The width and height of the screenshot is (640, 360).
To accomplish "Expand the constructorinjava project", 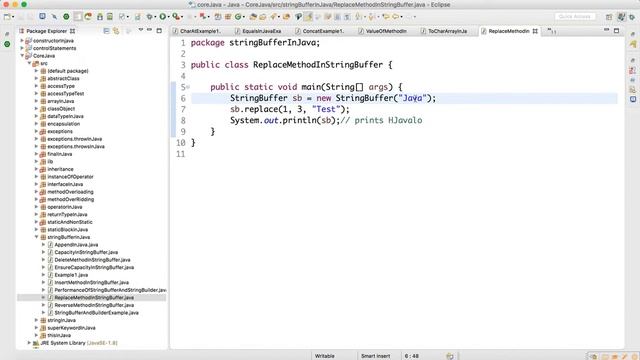I will tap(22, 41).
